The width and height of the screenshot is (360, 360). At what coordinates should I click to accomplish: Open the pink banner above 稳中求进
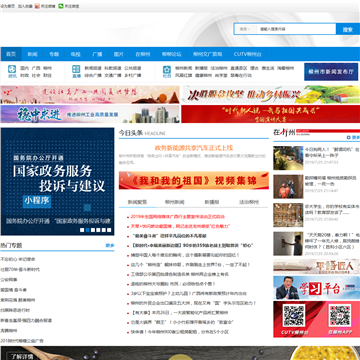pos(90,95)
